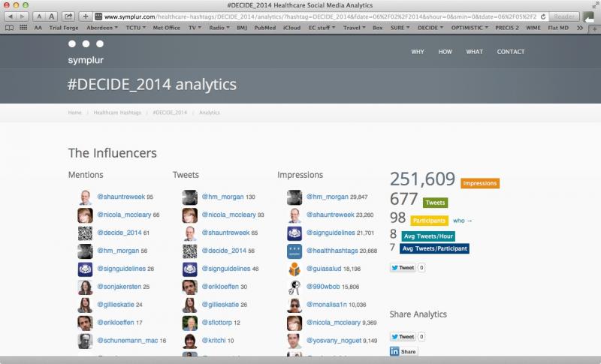Image resolution: width=601 pixels, height=364 pixels.
Task: Open the CONTACT nav item
Action: 511,52
